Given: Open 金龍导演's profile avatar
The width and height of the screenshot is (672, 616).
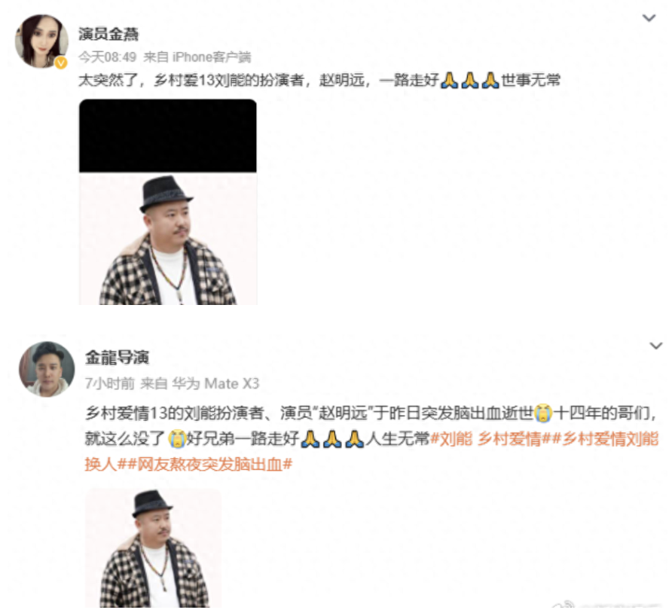Looking at the screenshot, I should click(47, 369).
